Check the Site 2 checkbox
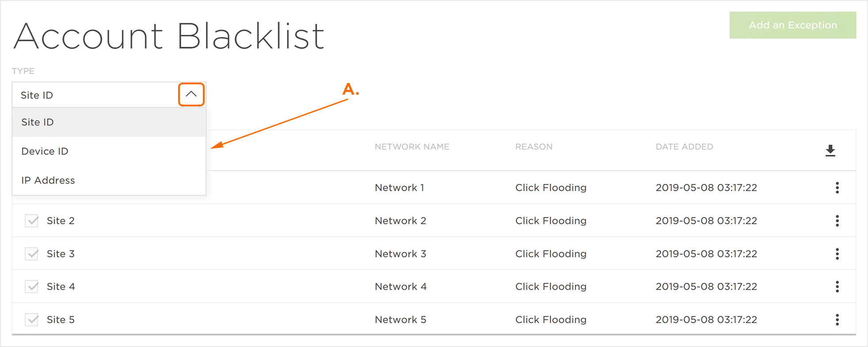The width and height of the screenshot is (868, 347). click(x=31, y=220)
